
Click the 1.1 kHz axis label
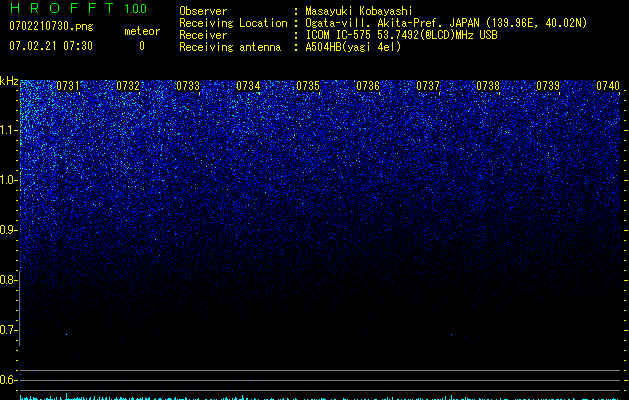point(8,130)
